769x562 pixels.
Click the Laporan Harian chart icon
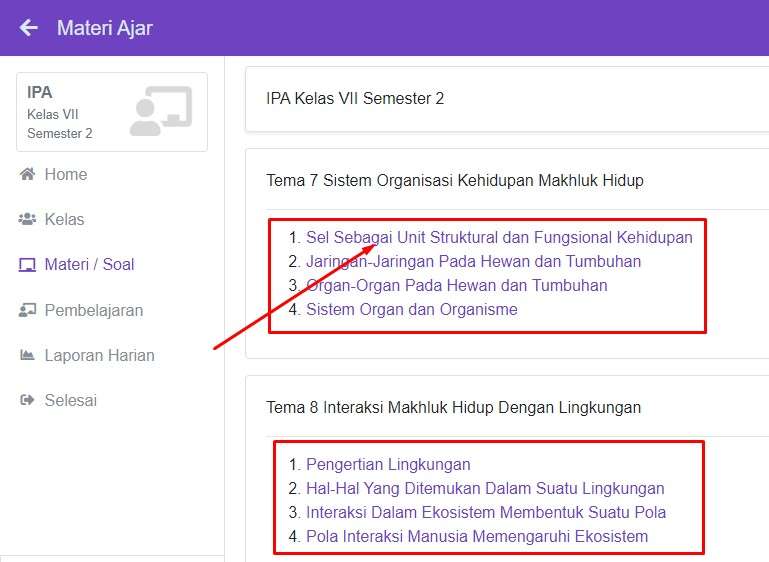click(x=27, y=356)
